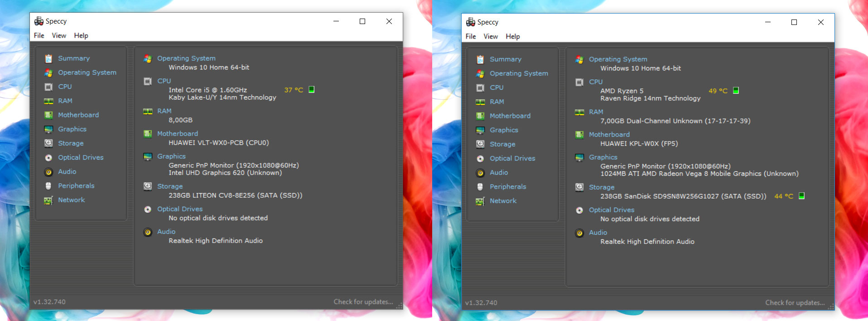Image resolution: width=868 pixels, height=321 pixels.
Task: Click Graphics monitor icon above Intel UHD Graphics
Action: 148,156
